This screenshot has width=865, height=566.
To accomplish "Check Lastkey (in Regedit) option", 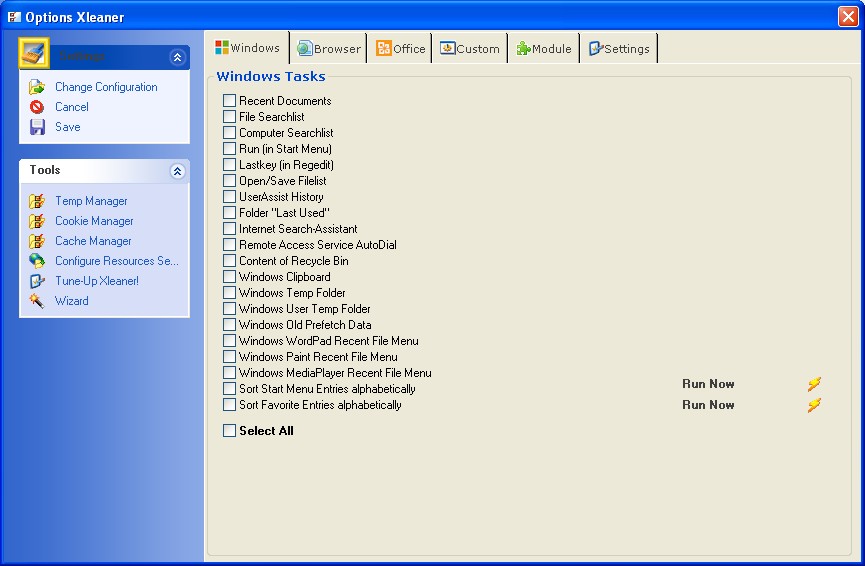I will click(229, 164).
